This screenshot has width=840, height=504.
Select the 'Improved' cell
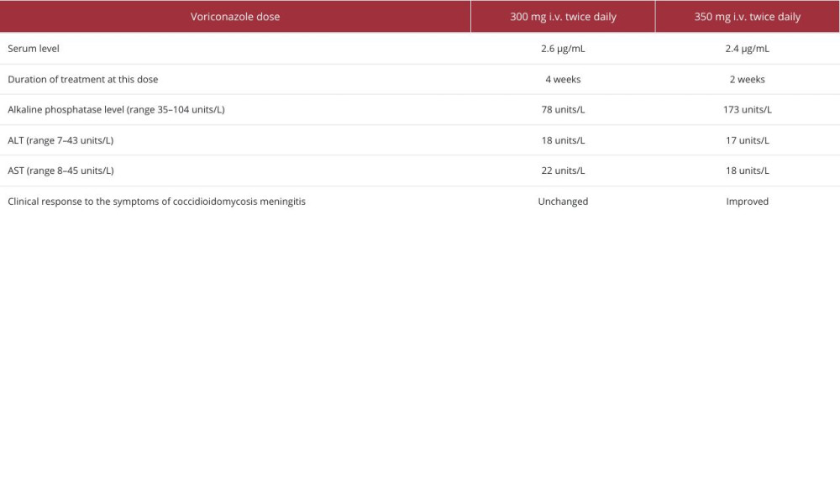748,202
